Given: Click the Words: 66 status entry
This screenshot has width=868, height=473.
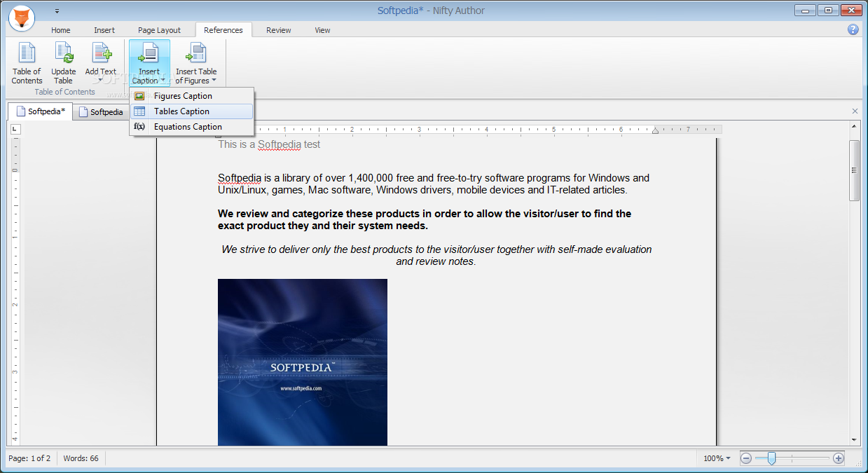Looking at the screenshot, I should click(x=81, y=458).
